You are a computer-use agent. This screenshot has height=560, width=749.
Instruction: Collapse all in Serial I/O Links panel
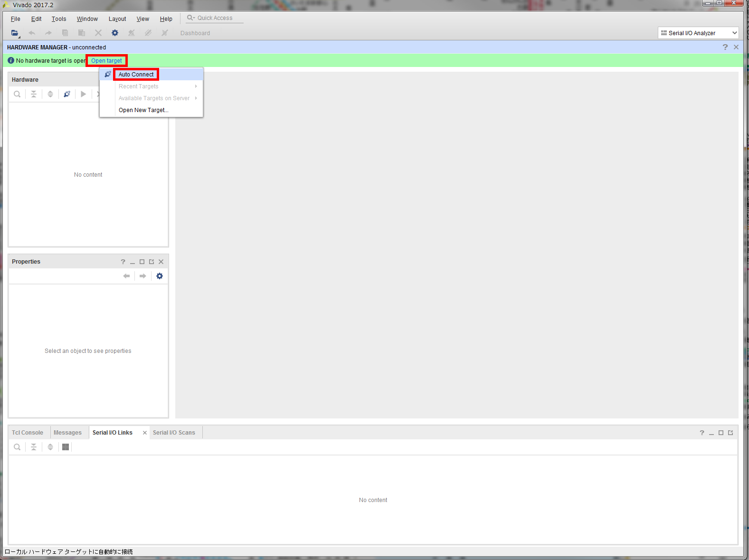(34, 447)
